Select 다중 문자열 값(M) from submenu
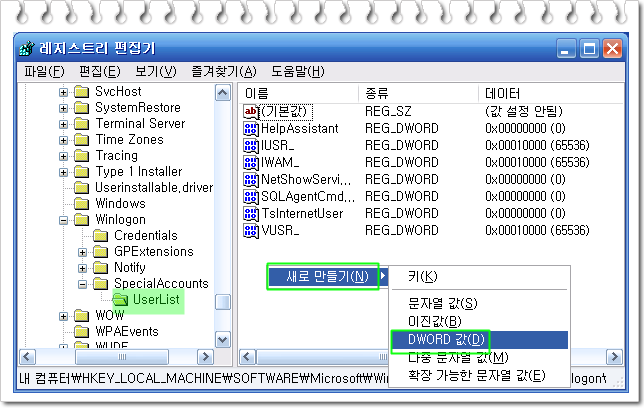This screenshot has width=644, height=408. (x=479, y=357)
